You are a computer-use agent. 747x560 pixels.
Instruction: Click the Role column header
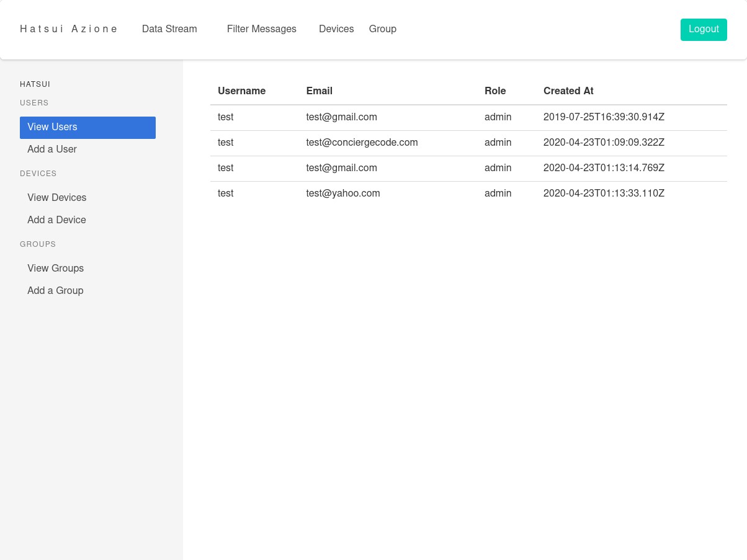494,91
